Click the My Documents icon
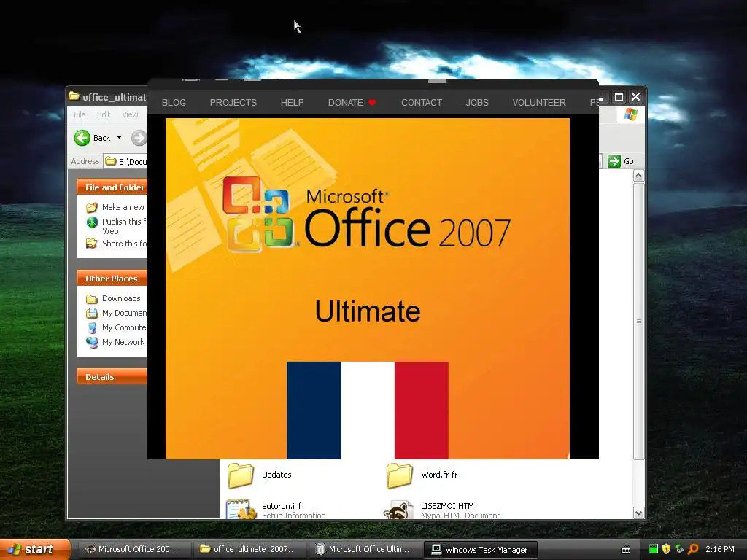Image resolution: width=747 pixels, height=560 pixels. pyautogui.click(x=91, y=314)
